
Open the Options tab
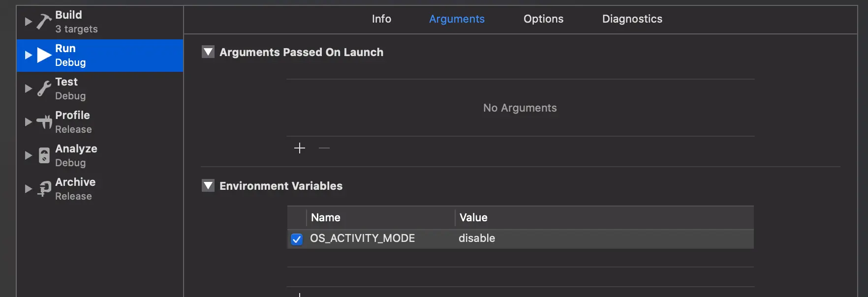click(543, 19)
